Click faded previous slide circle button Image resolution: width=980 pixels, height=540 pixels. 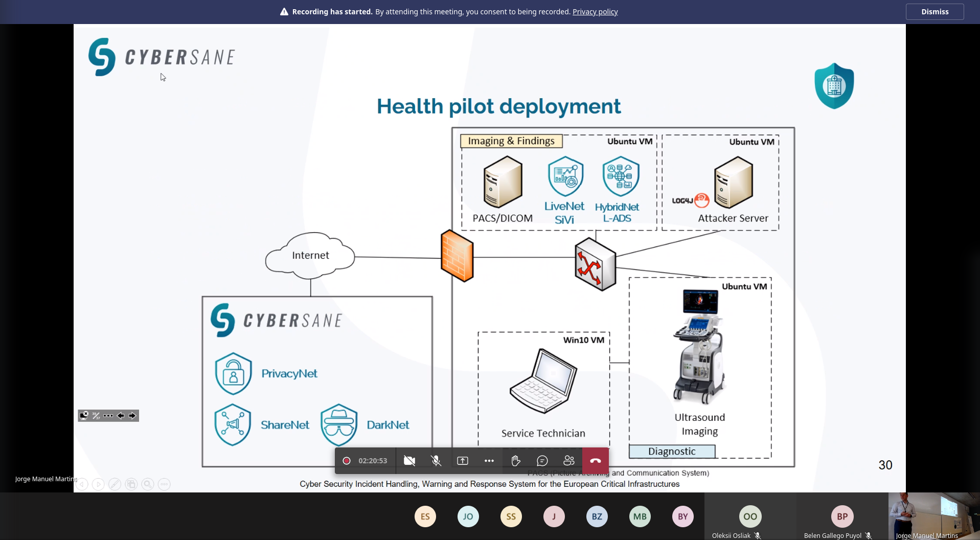(x=82, y=484)
